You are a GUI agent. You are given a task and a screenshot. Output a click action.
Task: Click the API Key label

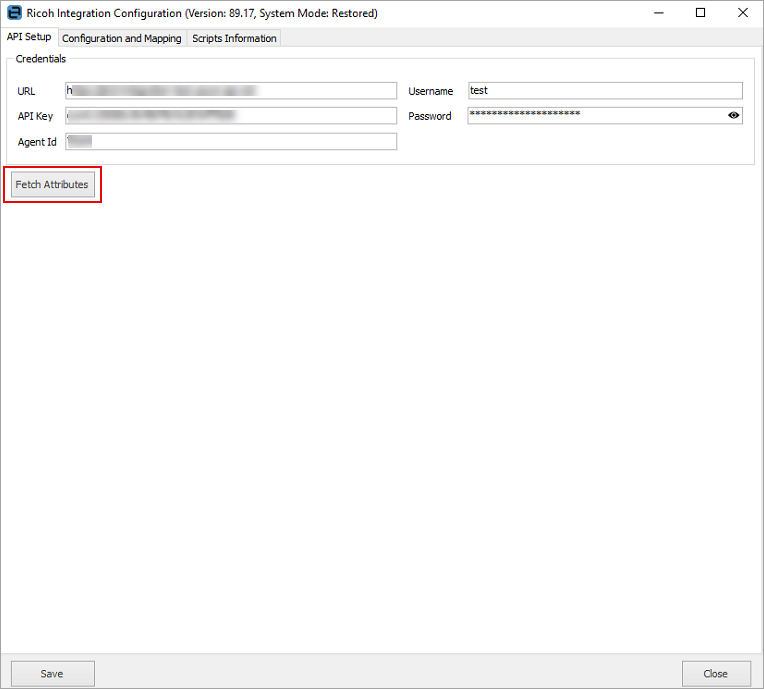[x=35, y=116]
